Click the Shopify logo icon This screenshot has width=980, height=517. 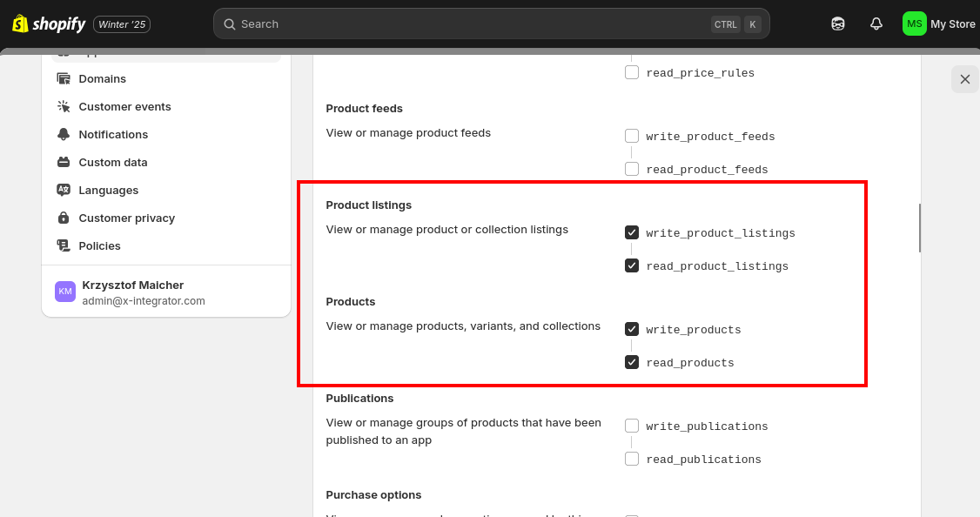[x=21, y=23]
